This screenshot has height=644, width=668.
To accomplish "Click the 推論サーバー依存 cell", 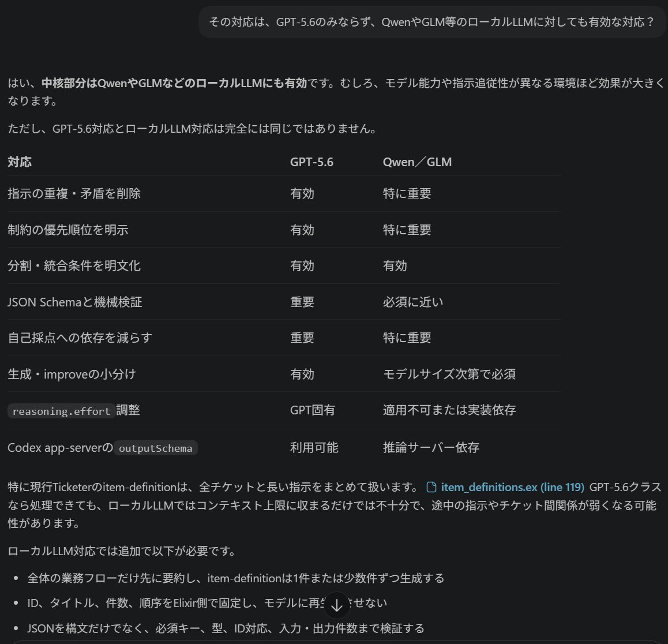I will pyautogui.click(x=431, y=447).
